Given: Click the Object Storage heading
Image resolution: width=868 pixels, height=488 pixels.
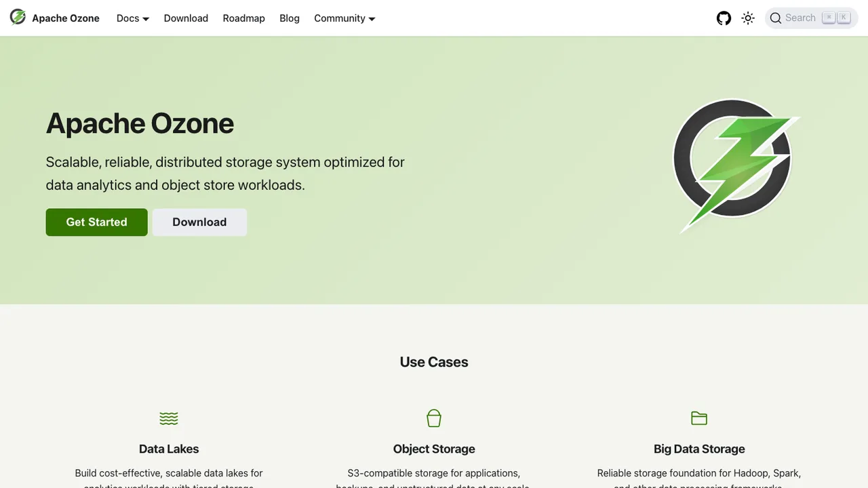Looking at the screenshot, I should [x=434, y=449].
